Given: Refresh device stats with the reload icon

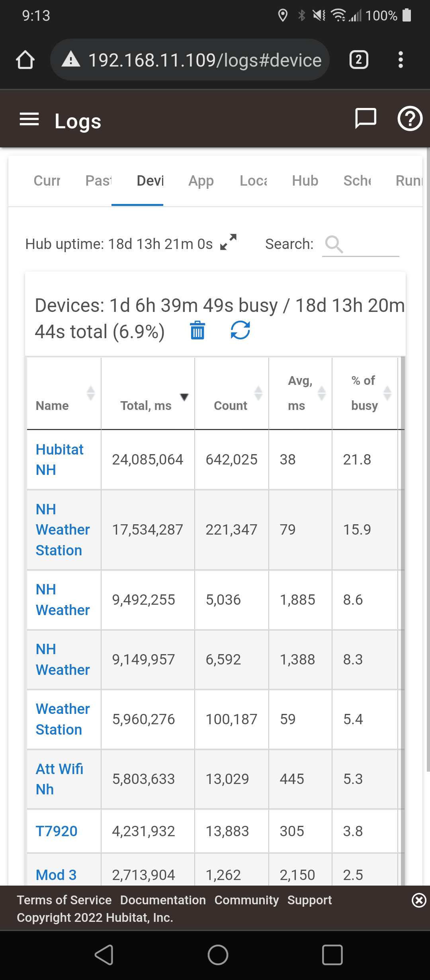Looking at the screenshot, I should click(x=240, y=330).
